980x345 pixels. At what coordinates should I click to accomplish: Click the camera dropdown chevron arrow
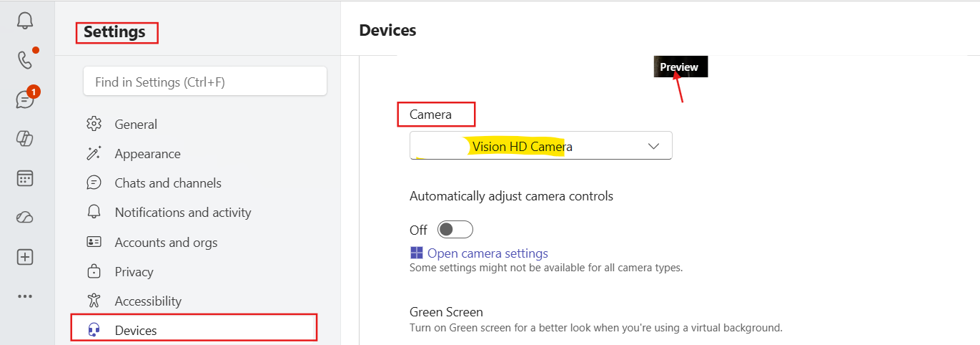(653, 146)
